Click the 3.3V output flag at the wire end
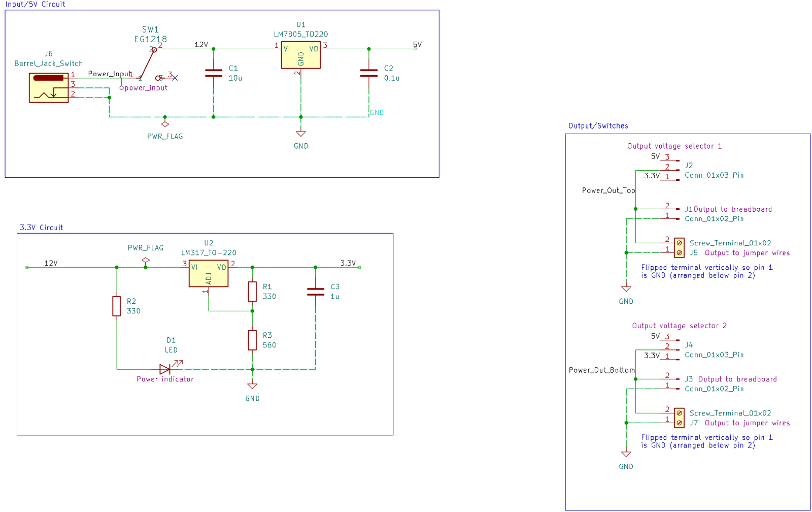This screenshot has height=512, width=812. tap(359, 267)
